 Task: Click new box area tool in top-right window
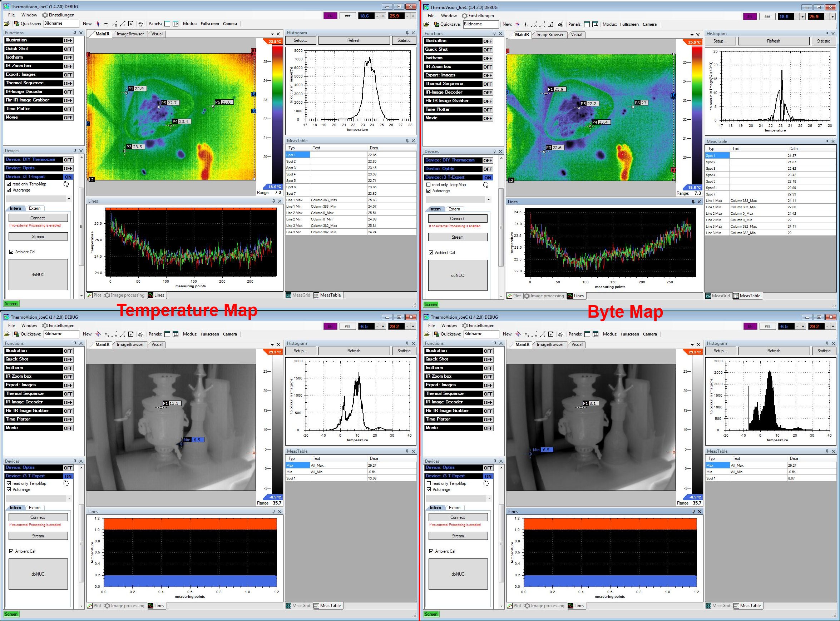click(550, 24)
